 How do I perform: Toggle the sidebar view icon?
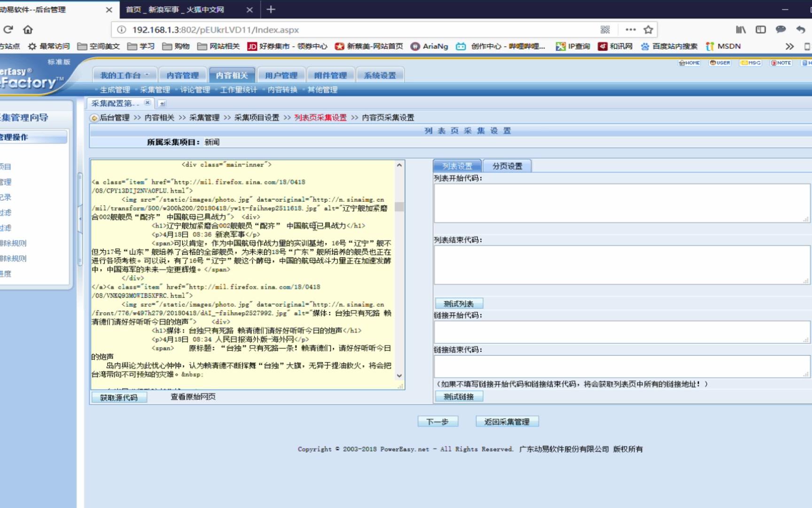click(761, 30)
